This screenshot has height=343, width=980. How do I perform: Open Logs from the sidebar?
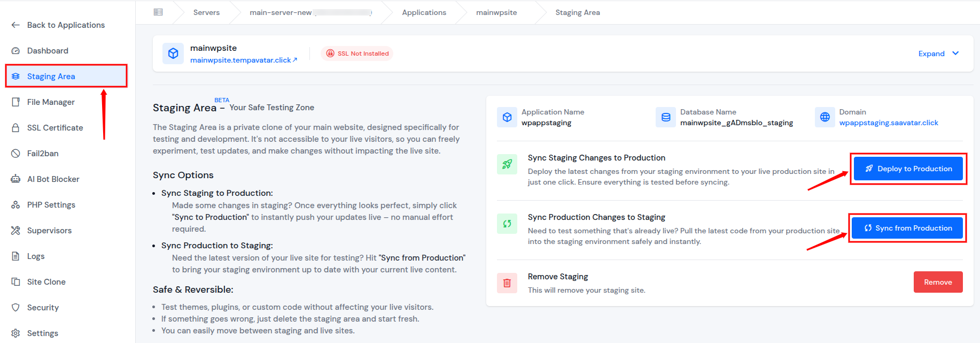pyautogui.click(x=36, y=256)
